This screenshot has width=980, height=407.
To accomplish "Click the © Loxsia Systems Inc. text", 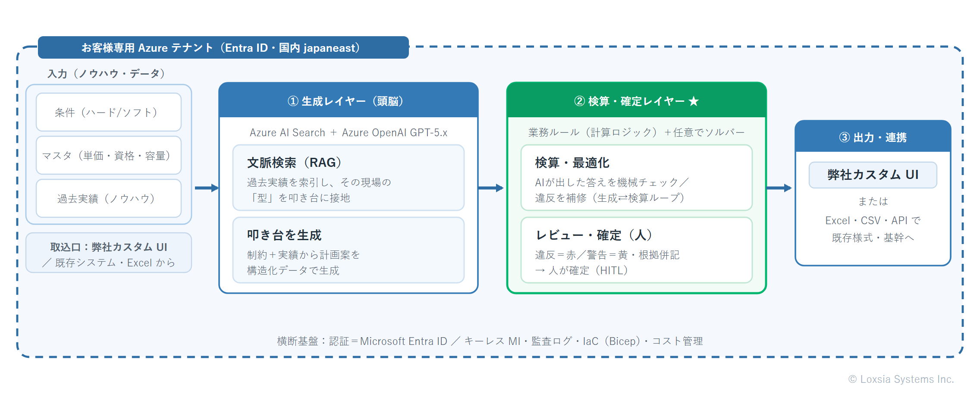I will click(901, 379).
